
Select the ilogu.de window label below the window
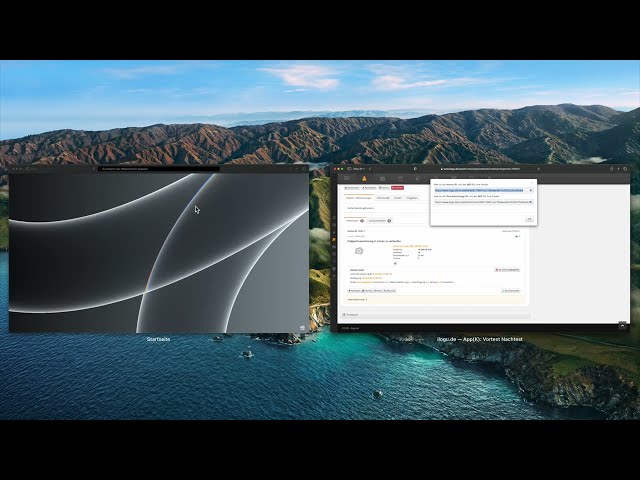coord(480,339)
